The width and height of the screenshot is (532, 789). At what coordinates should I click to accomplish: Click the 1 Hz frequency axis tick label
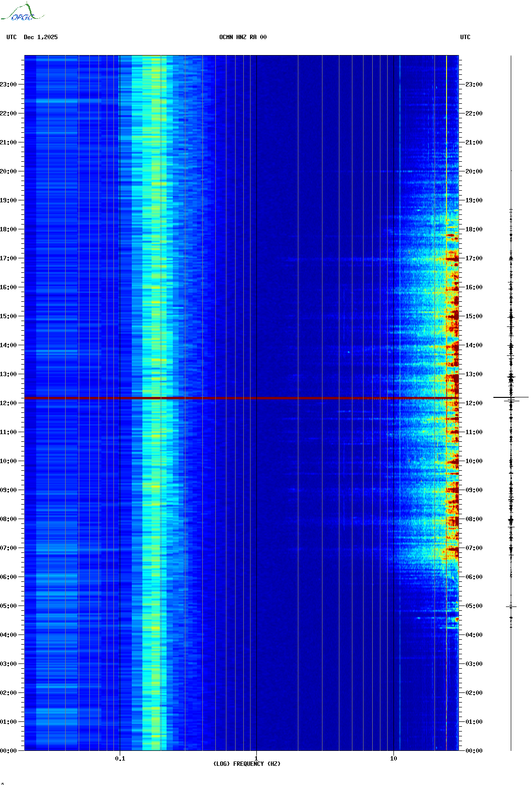tap(256, 758)
